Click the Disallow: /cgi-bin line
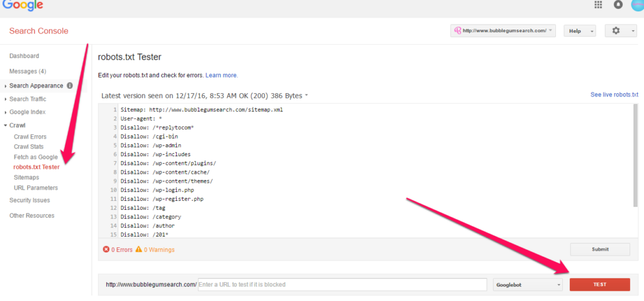The height and width of the screenshot is (301, 644). click(x=149, y=137)
